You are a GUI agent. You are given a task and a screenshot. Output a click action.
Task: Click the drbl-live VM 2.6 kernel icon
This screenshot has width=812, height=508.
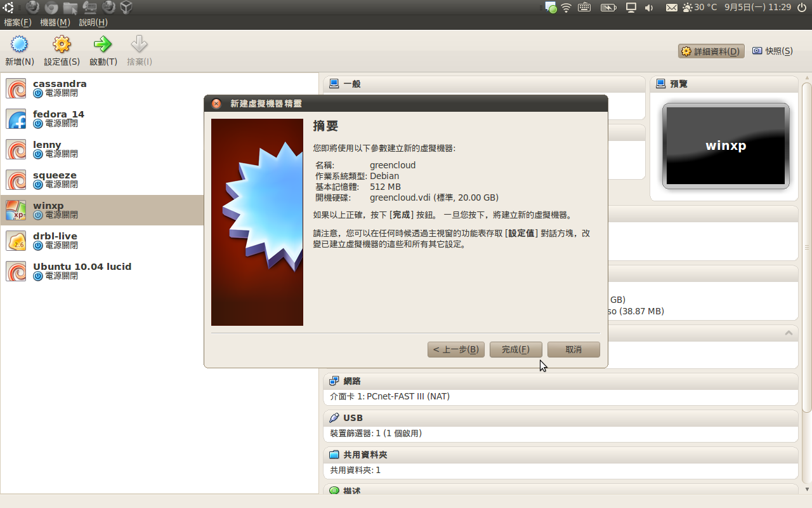click(x=16, y=241)
